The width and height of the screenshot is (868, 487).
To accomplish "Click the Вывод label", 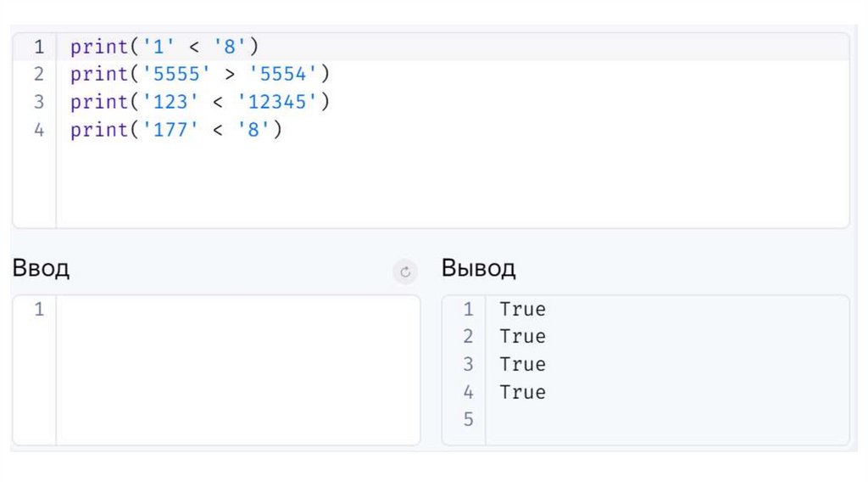I will point(478,269).
